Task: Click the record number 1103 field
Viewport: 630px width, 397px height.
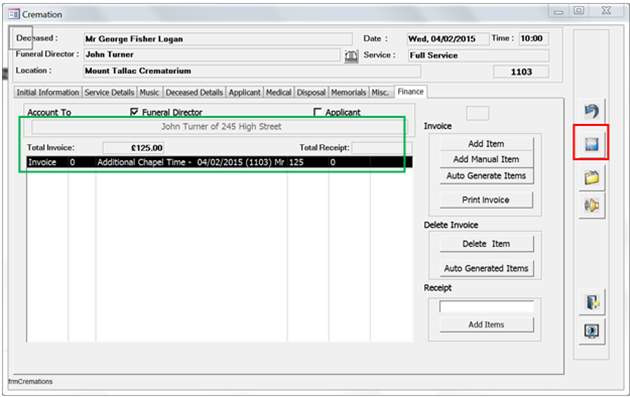Action: [521, 72]
